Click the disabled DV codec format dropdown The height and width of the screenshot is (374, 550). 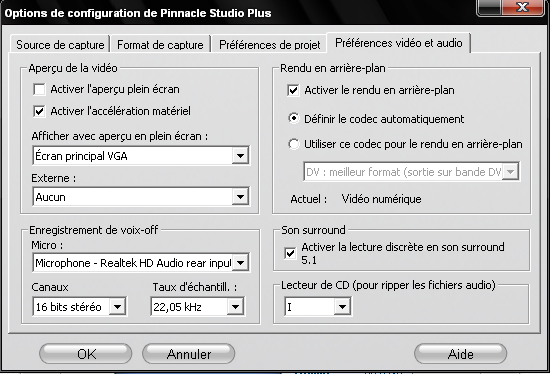[x=411, y=172]
